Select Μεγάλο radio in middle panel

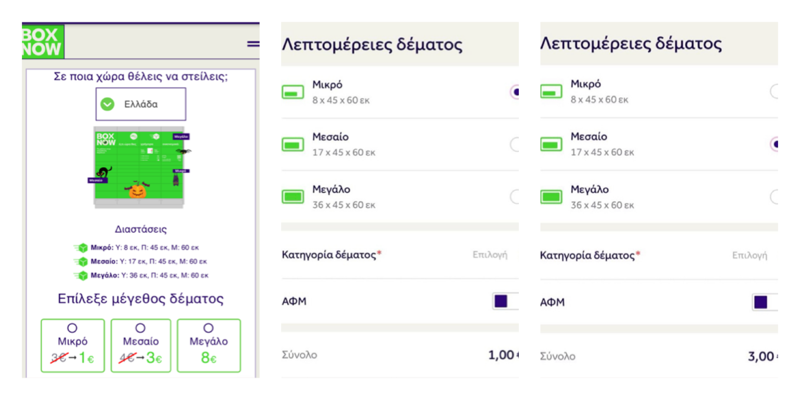coord(514,196)
